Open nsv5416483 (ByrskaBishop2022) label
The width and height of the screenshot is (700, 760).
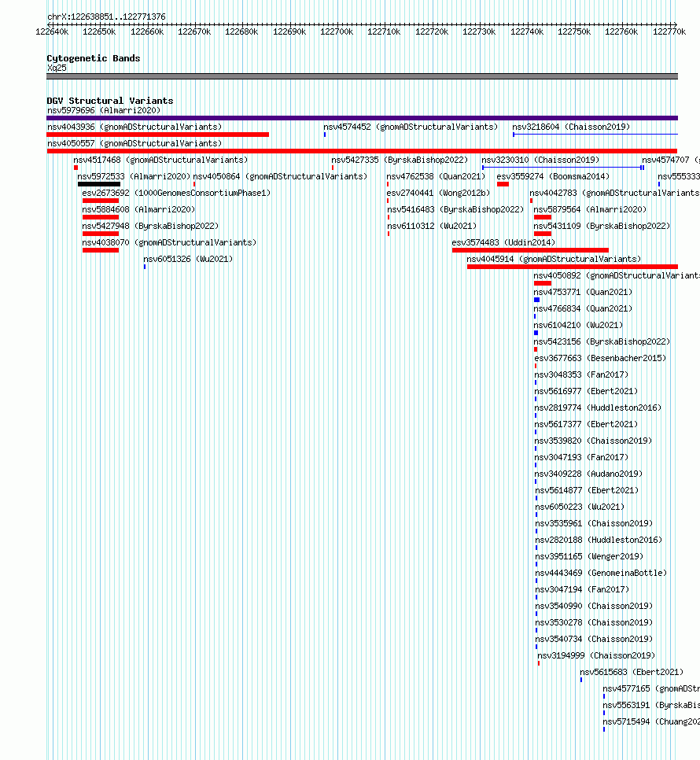[x=455, y=209]
